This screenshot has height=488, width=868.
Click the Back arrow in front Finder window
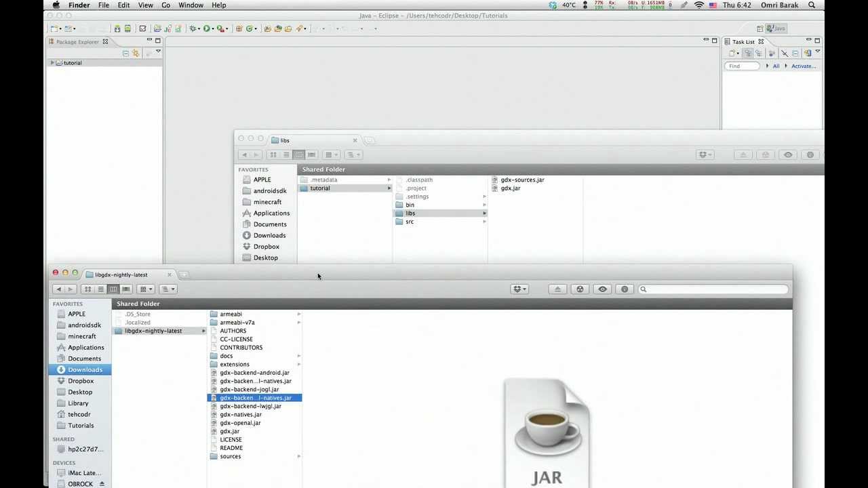pyautogui.click(x=58, y=289)
